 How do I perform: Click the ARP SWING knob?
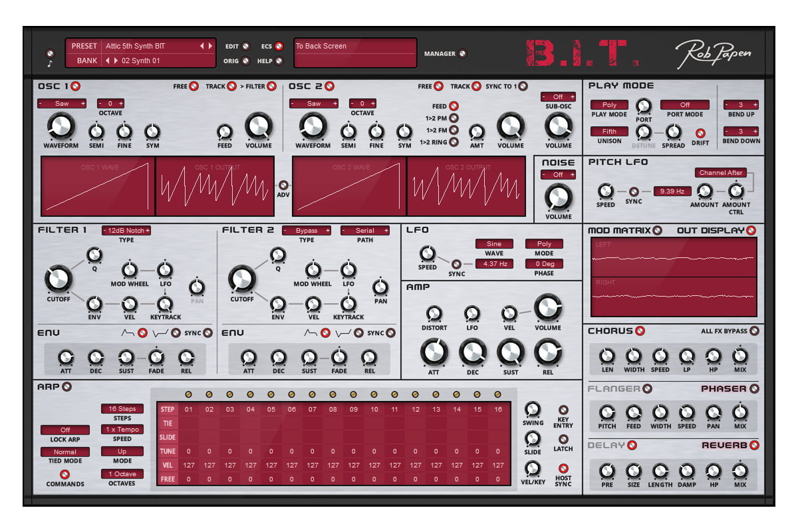click(533, 409)
